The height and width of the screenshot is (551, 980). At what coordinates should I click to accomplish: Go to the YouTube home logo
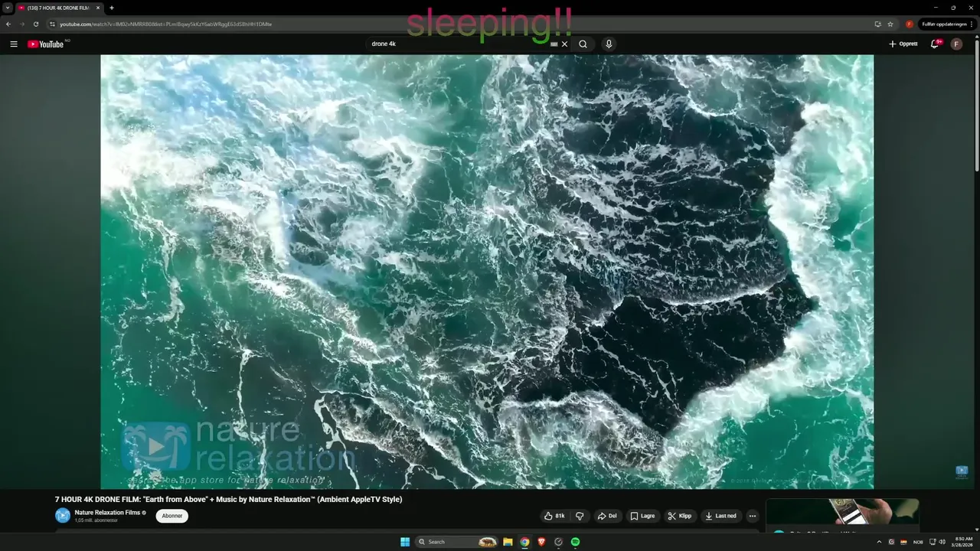(46, 44)
